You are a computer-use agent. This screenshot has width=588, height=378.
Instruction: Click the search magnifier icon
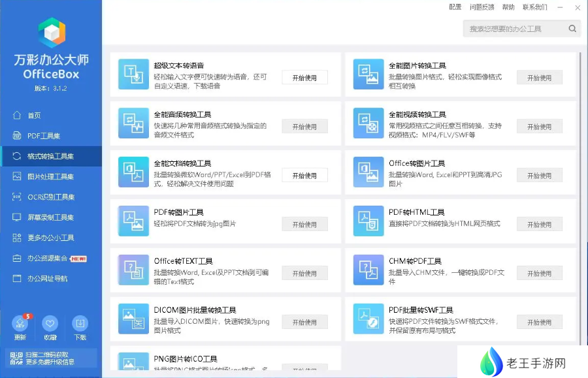(x=572, y=29)
